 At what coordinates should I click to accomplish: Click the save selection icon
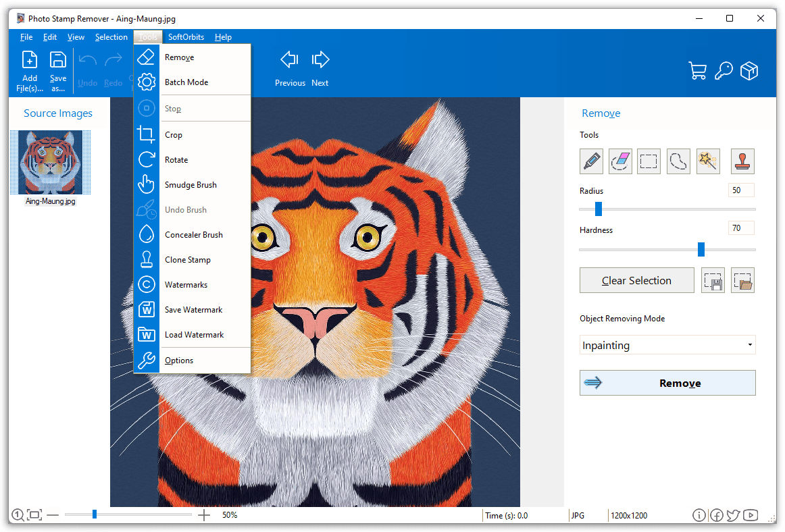pyautogui.click(x=713, y=280)
